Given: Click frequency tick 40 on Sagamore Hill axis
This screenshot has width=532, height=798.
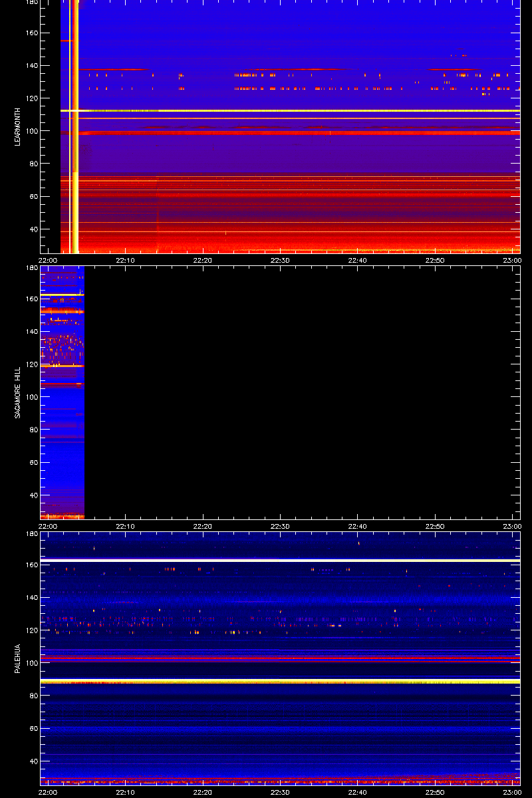Looking at the screenshot, I should 33,495.
